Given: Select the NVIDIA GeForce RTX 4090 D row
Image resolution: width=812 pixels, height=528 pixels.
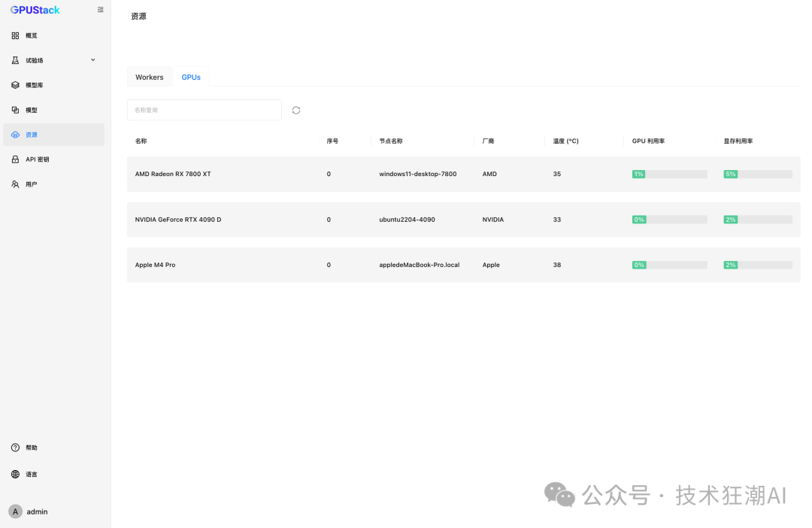Looking at the screenshot, I should tap(463, 220).
